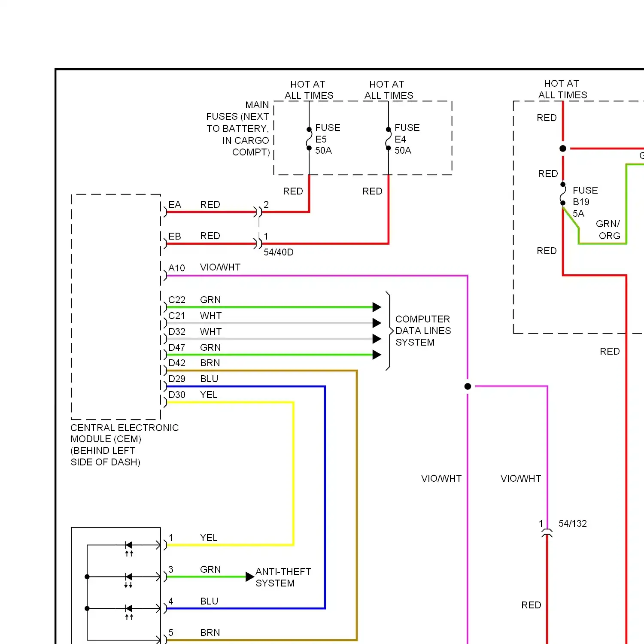Click the LED diode symbol at pin 1 YEL
This screenshot has width=644, height=644.
[129, 548]
